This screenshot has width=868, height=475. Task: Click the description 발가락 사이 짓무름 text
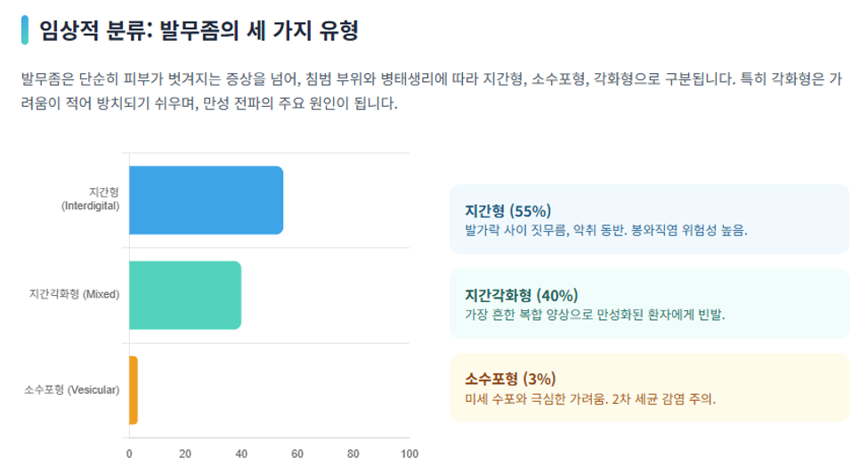click(x=606, y=231)
